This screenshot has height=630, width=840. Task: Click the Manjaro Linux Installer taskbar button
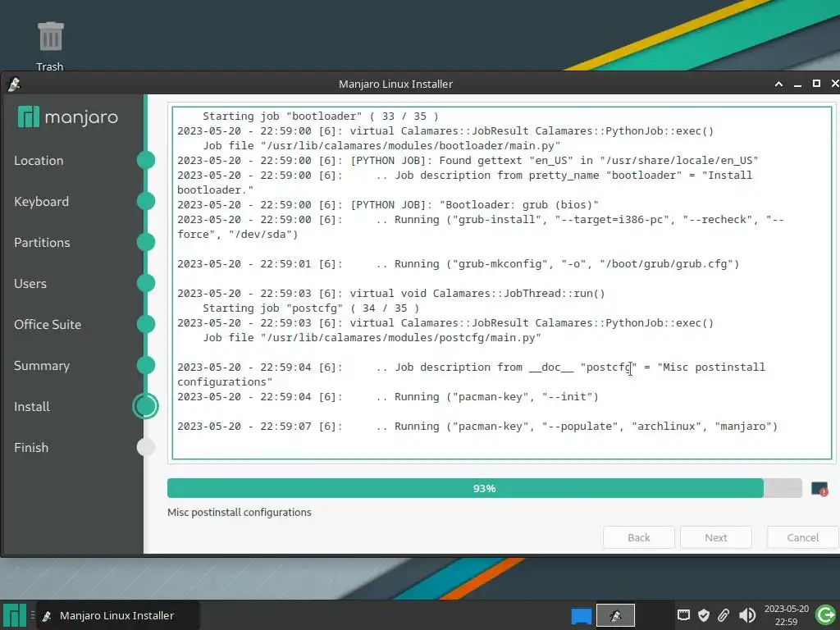point(118,615)
